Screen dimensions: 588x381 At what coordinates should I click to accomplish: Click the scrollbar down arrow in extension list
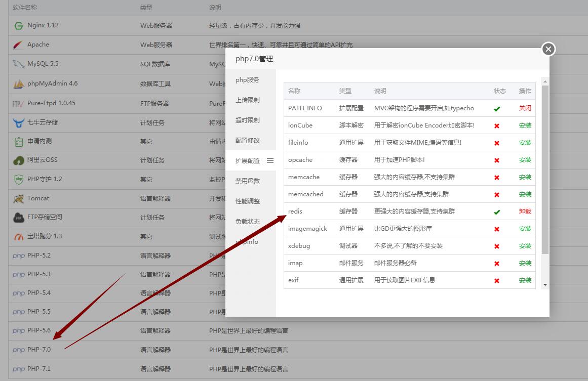545,285
